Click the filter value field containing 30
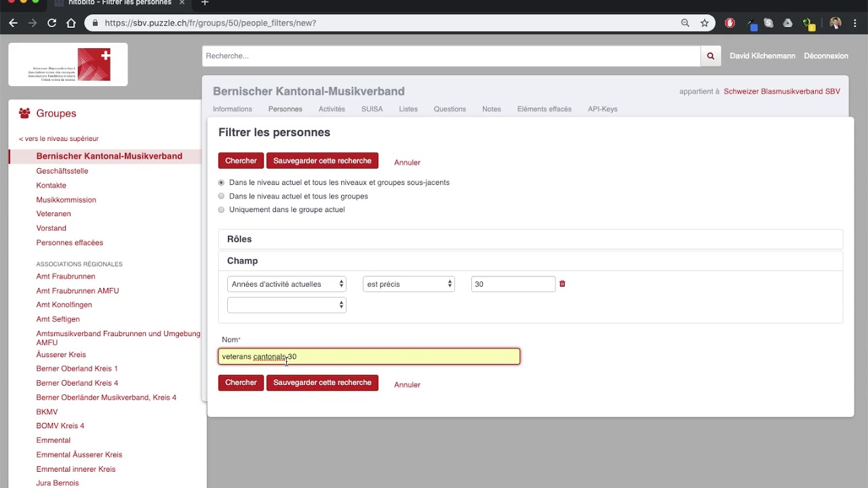 click(x=513, y=285)
